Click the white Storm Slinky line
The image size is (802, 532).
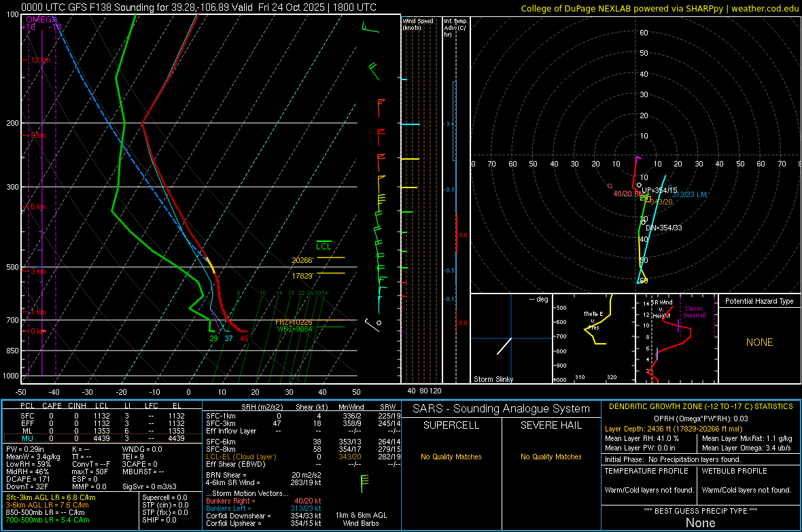504,347
